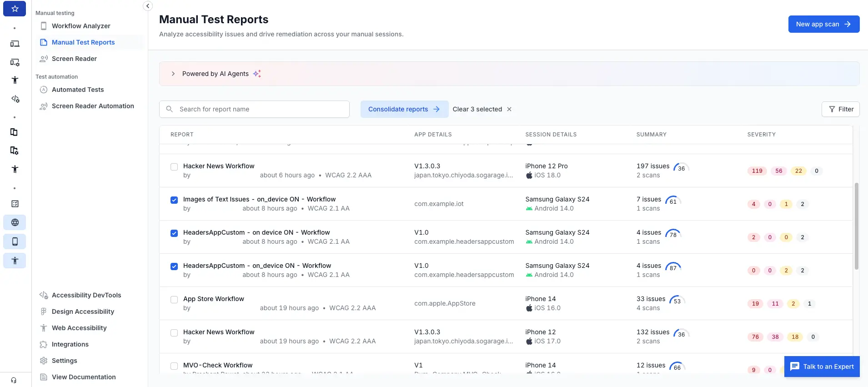Screen dimensions: 868x387
Task: Click the score gauge showing 53
Action: [677, 300]
